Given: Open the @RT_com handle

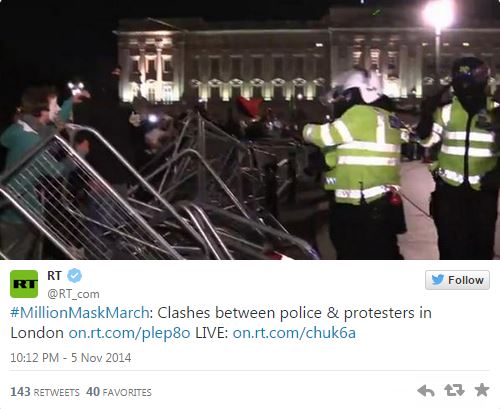Looking at the screenshot, I should pos(73,294).
